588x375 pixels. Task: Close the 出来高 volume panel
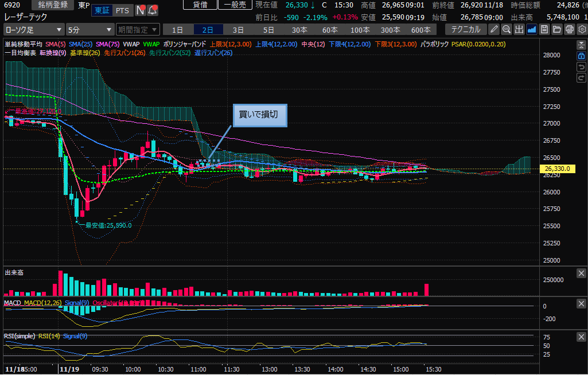pos(581,273)
